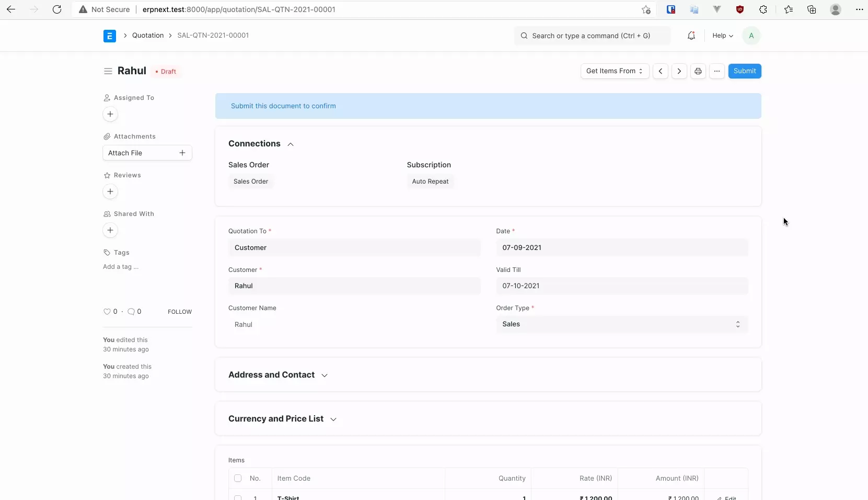Click the Valid Till date field
The width and height of the screenshot is (868, 500).
[621, 286]
